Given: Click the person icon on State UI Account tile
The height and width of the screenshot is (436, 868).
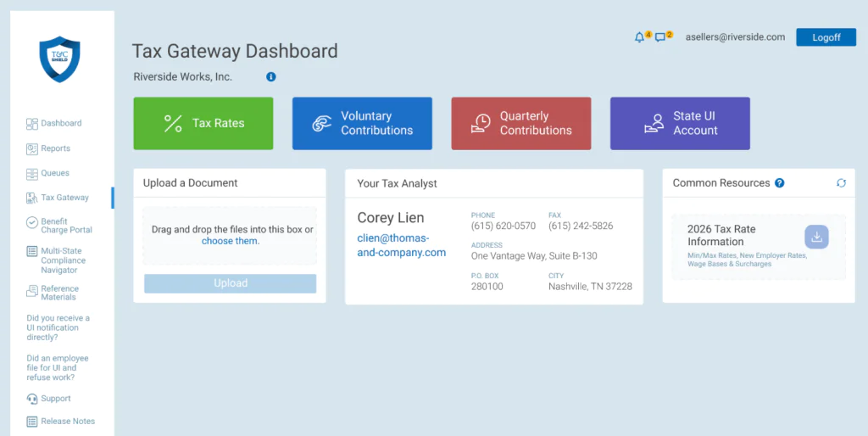Looking at the screenshot, I should [x=654, y=124].
